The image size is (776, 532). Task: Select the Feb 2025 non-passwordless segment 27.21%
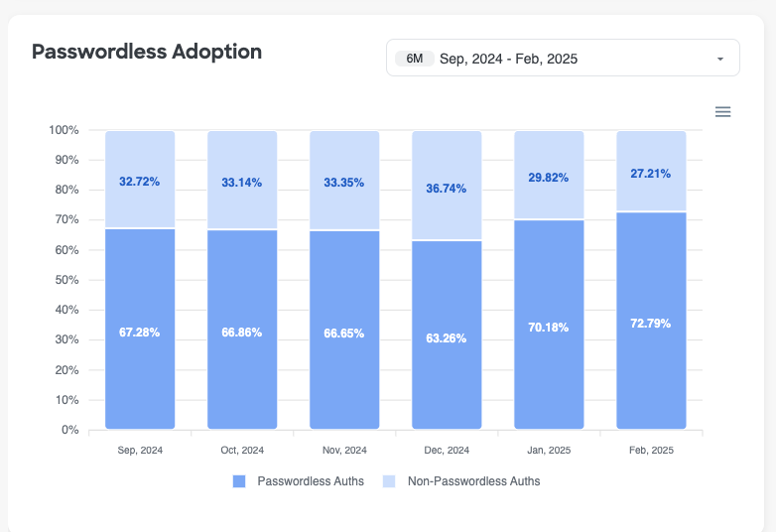click(651, 172)
